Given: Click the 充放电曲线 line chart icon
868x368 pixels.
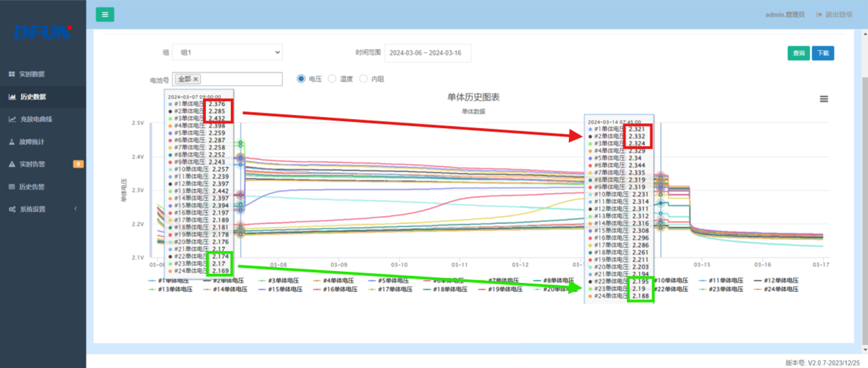Looking at the screenshot, I should coord(12,119).
